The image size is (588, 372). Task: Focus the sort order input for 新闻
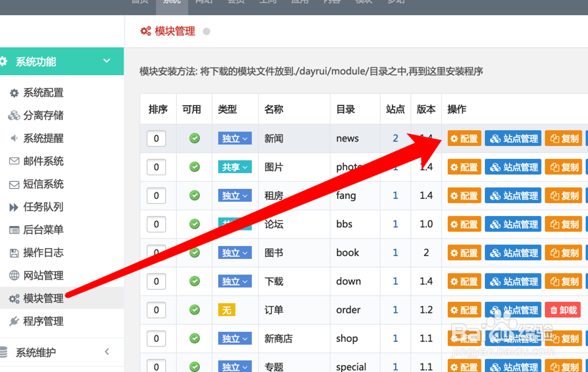click(x=157, y=138)
